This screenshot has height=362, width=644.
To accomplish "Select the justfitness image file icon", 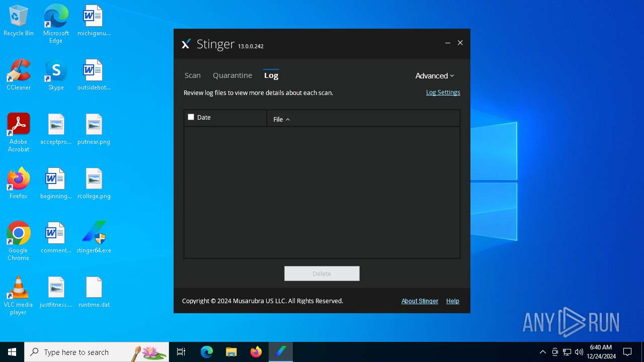I will coord(56,293).
